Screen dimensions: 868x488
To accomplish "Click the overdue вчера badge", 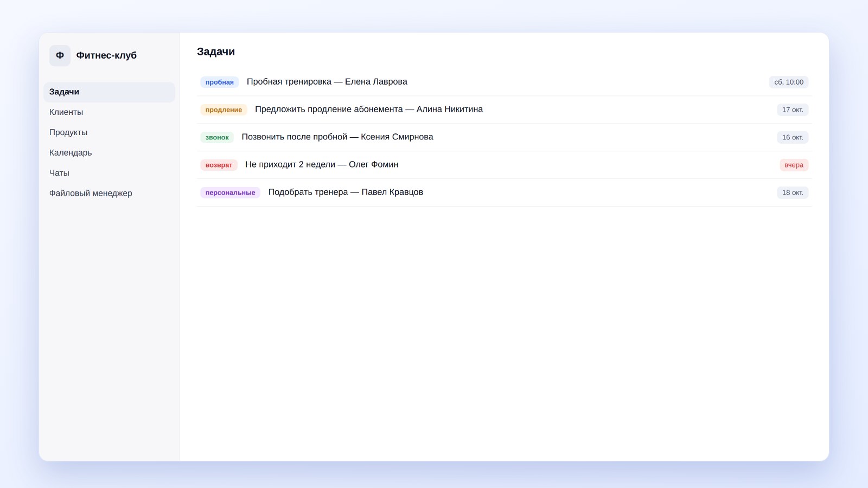I will coord(794,165).
